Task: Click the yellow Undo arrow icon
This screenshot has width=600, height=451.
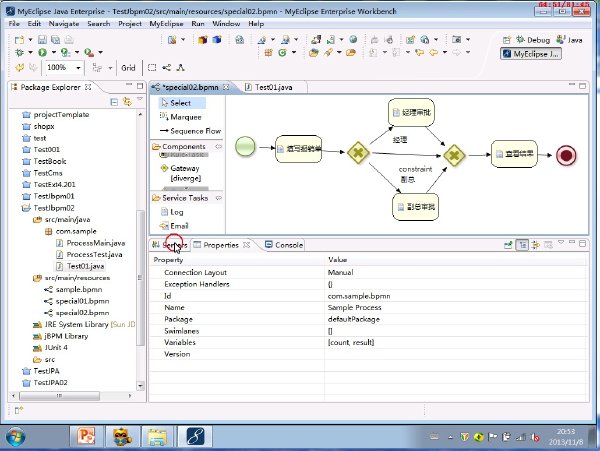Action: 20,68
